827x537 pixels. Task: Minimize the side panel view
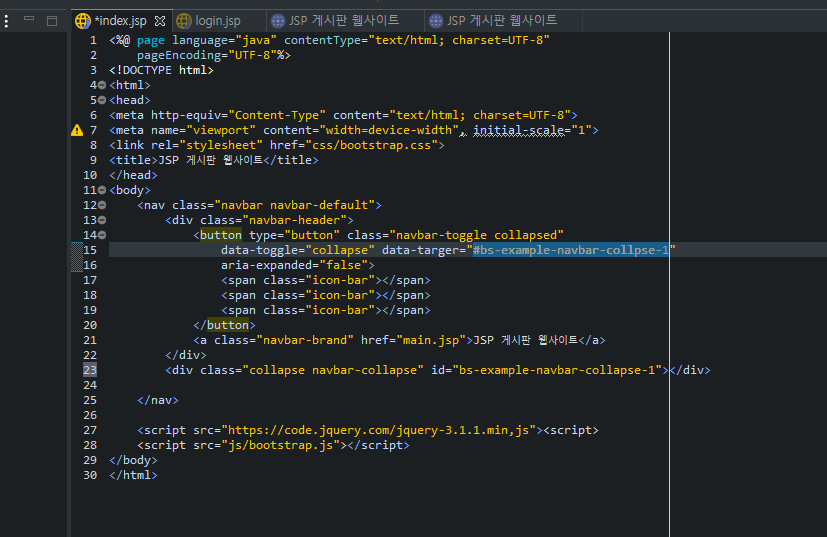29,19
